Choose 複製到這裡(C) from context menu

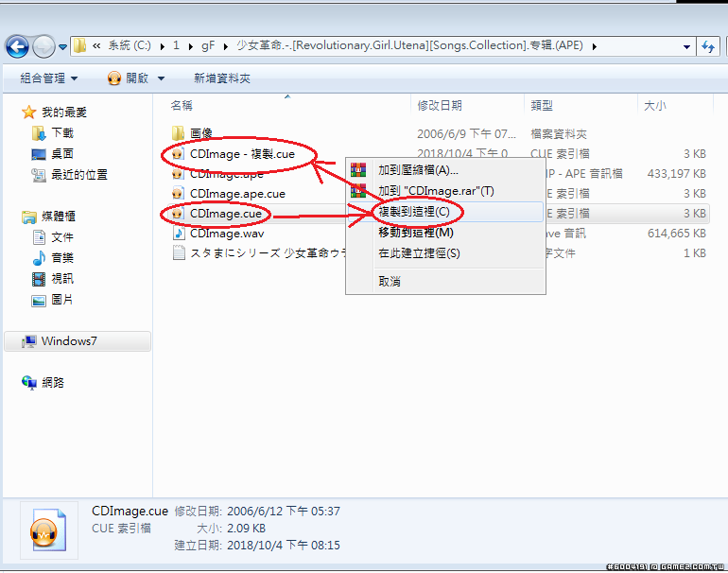click(413, 212)
